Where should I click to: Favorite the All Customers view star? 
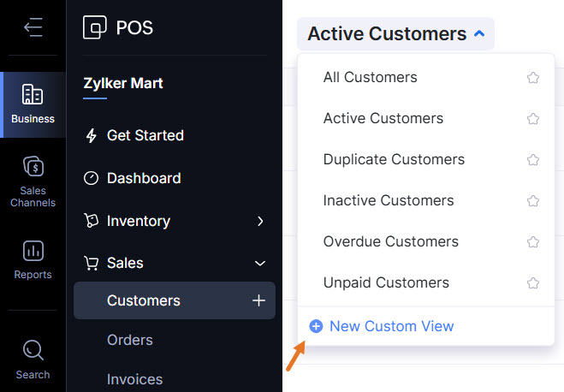tap(533, 78)
